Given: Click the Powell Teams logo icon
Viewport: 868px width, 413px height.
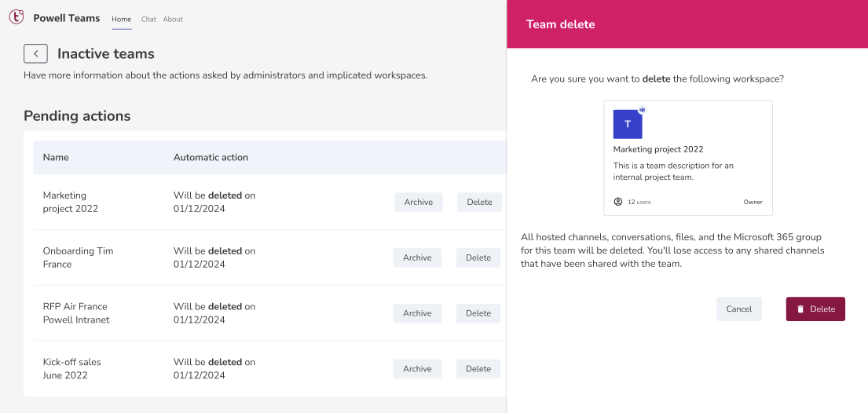Looking at the screenshot, I should (16, 18).
